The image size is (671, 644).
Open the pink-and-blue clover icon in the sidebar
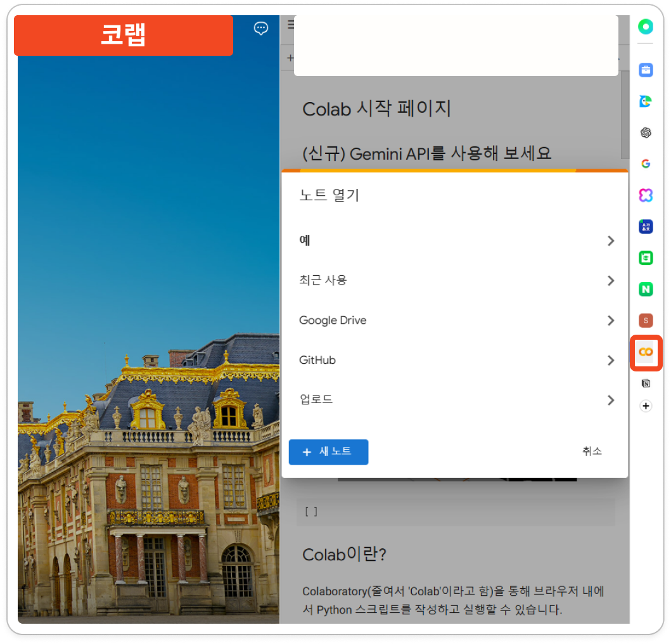coord(646,195)
